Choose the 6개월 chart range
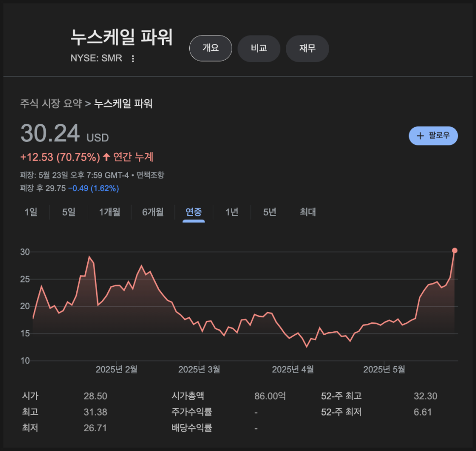476x451 pixels. (153, 212)
